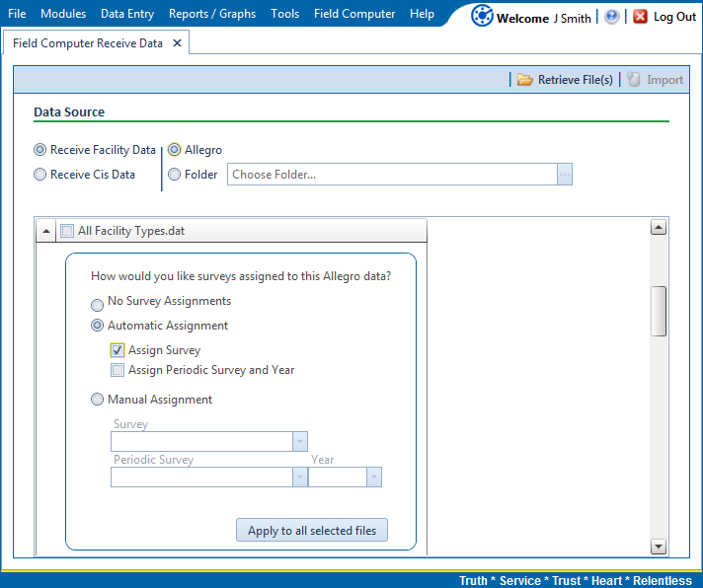This screenshot has height=588, width=703.
Task: Select Receive Cis Data radio button
Action: [39, 175]
